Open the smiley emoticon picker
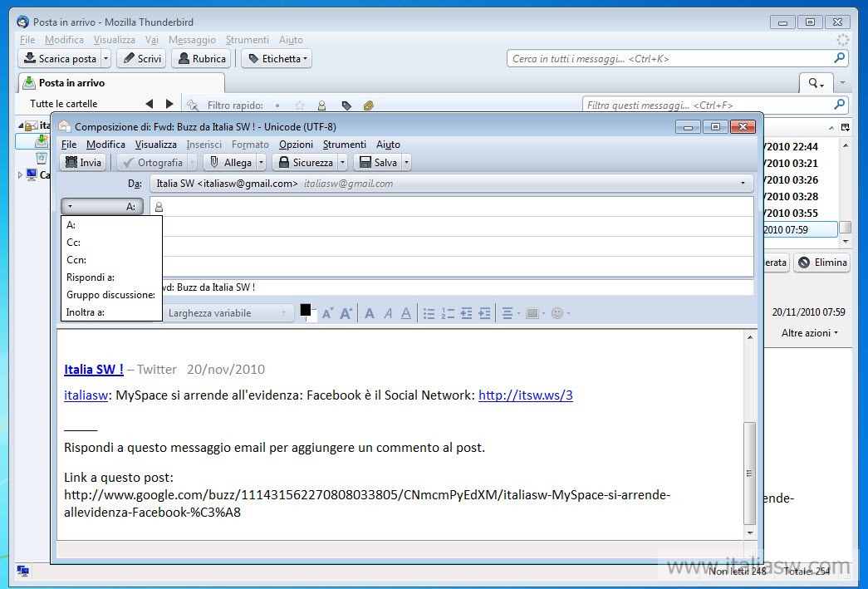This screenshot has width=868, height=589. [560, 313]
